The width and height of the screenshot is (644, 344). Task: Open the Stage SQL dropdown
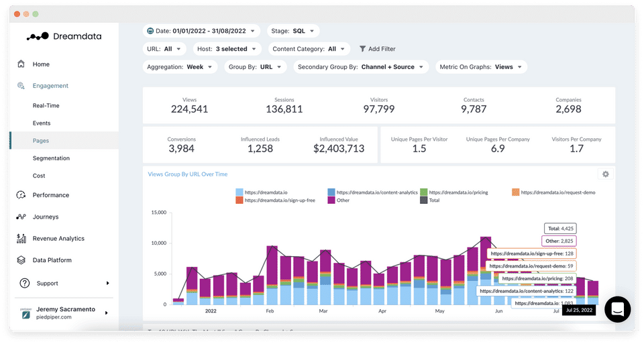[293, 31]
